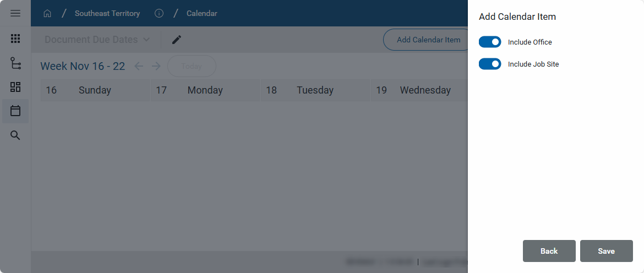Click the info icon beside Southeast Territory

[159, 13]
